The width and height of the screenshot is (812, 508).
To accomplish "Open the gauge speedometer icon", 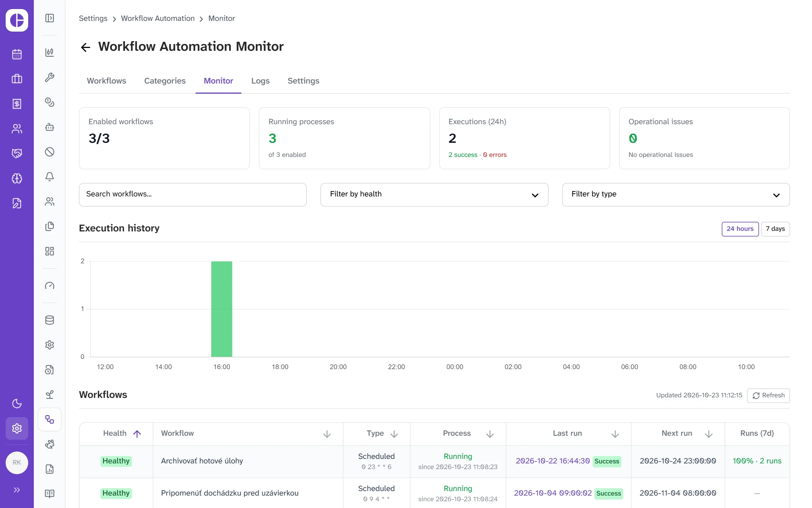I will (x=50, y=286).
